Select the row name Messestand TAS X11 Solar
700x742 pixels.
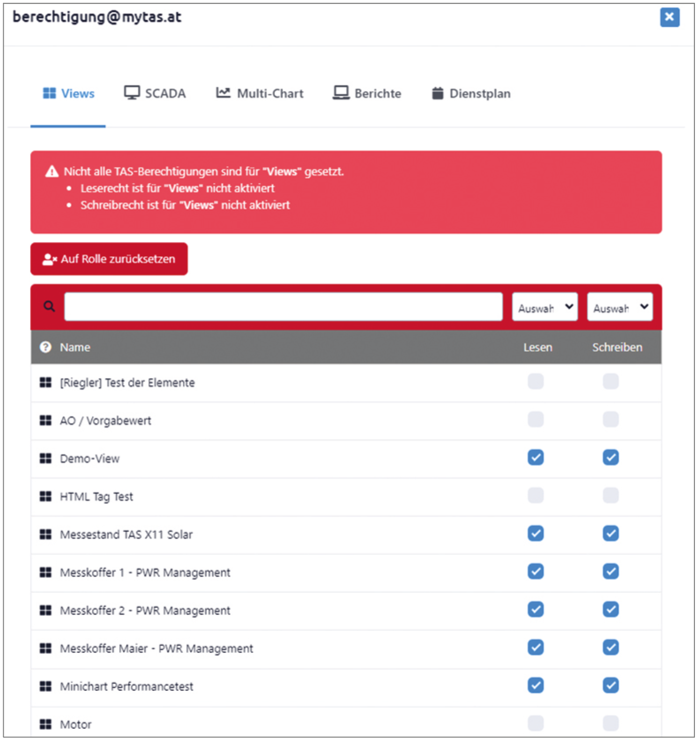126,534
